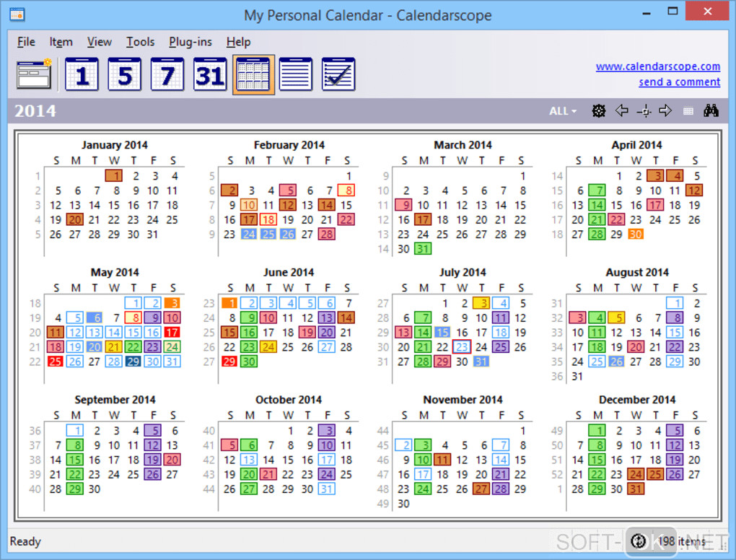The image size is (736, 560).
Task: Open Find with the binoculars icon
Action: 711,111
